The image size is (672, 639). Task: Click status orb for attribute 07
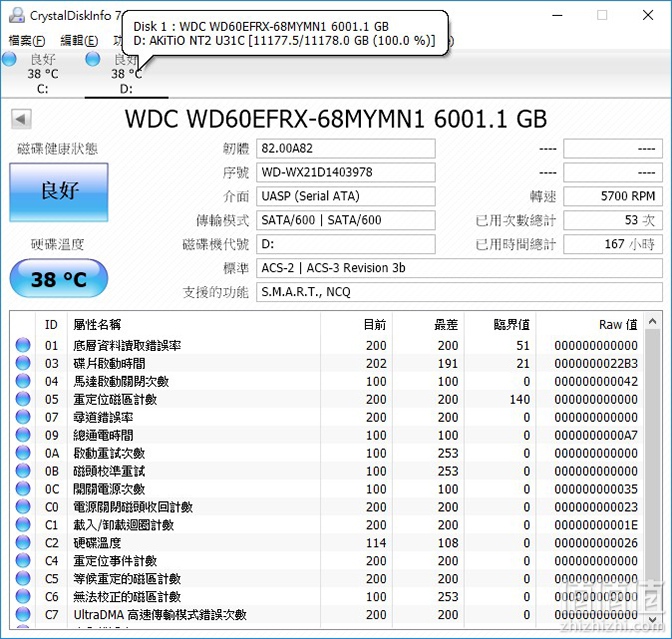click(23, 417)
